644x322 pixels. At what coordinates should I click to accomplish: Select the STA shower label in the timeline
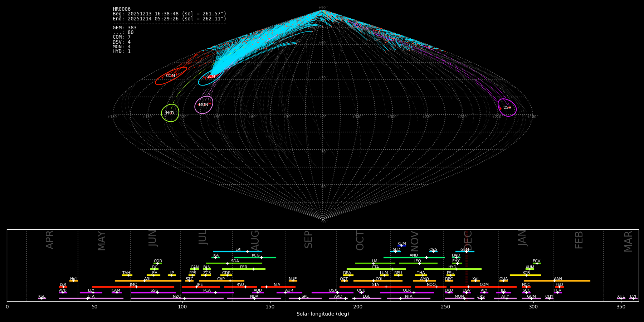(375, 285)
